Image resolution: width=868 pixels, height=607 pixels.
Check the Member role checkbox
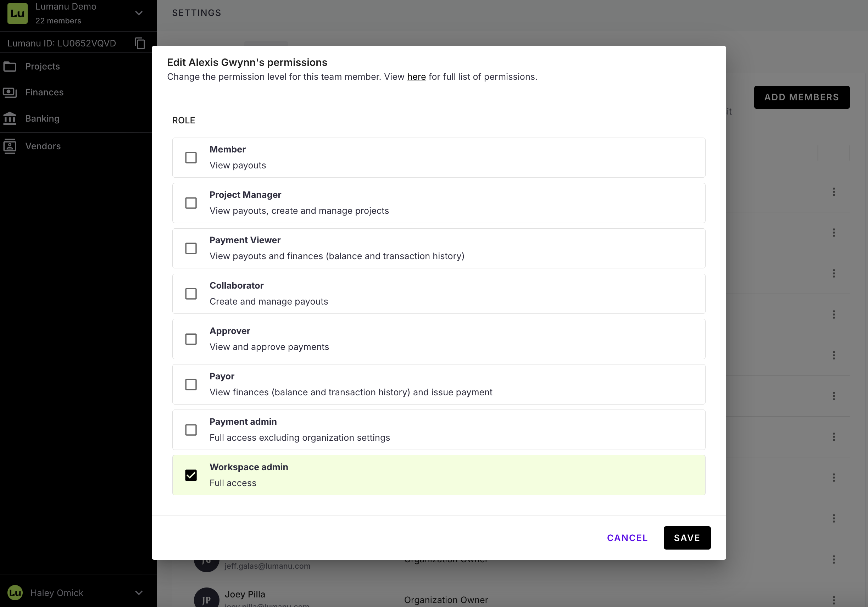[191, 158]
